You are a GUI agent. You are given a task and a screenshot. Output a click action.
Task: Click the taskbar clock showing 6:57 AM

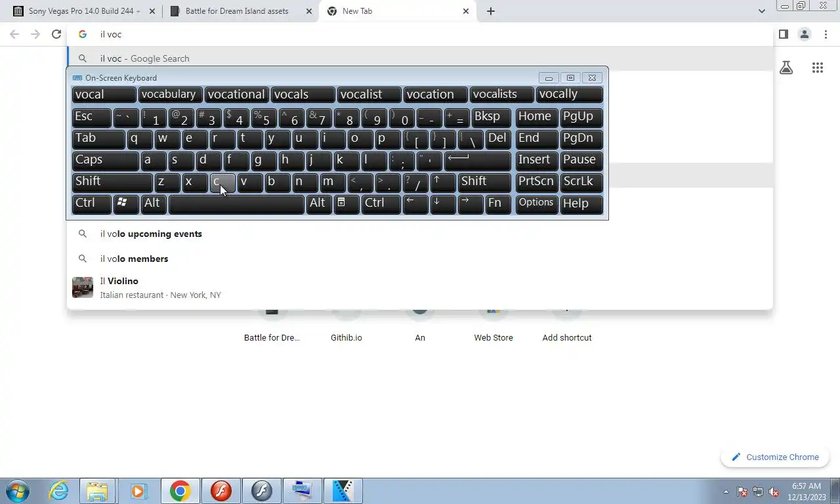click(x=807, y=492)
